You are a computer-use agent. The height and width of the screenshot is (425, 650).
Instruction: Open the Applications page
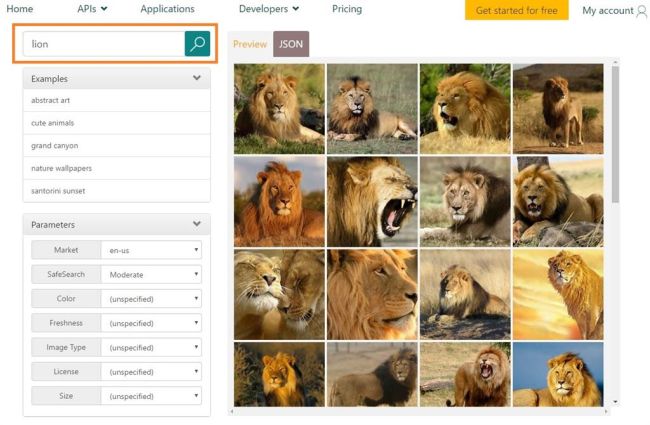(167, 9)
